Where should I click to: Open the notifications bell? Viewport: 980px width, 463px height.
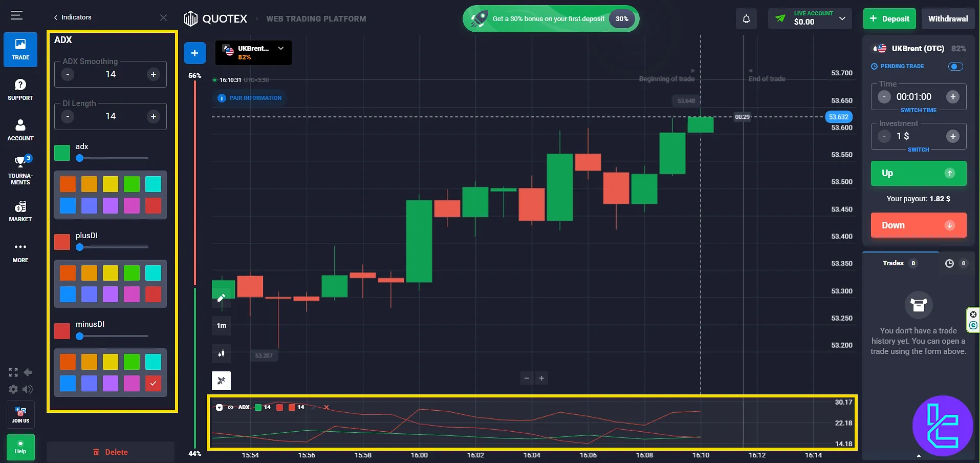[x=746, y=19]
